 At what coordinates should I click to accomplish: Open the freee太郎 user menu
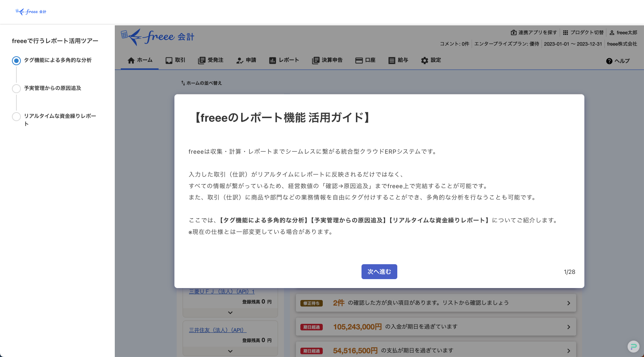[x=623, y=32]
